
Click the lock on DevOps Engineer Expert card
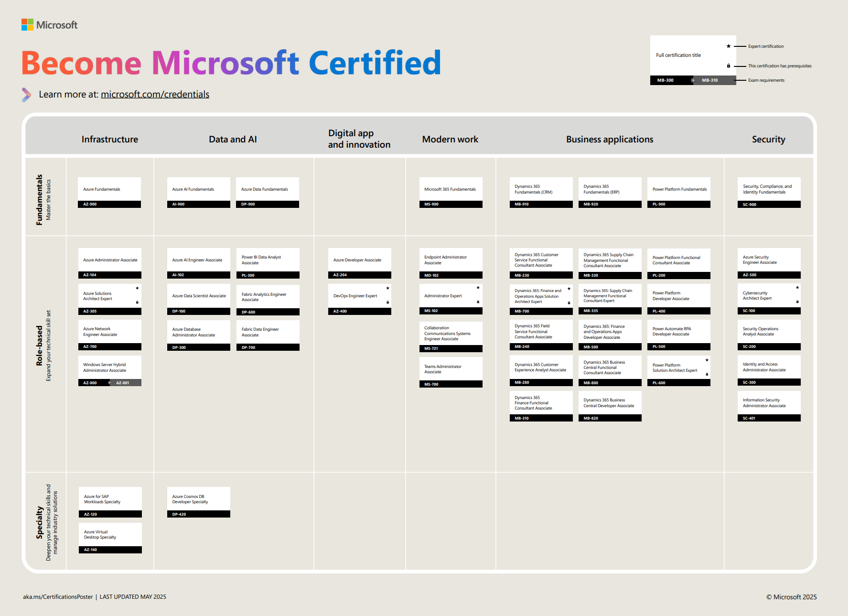pyautogui.click(x=387, y=302)
